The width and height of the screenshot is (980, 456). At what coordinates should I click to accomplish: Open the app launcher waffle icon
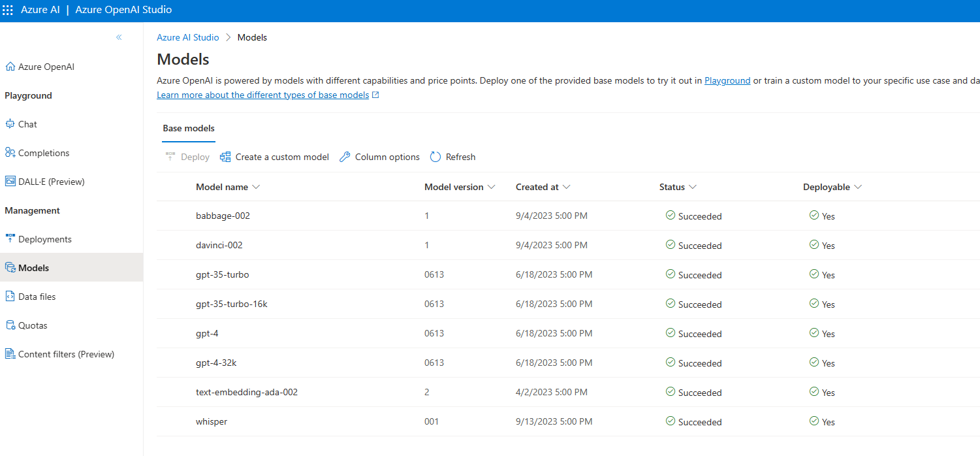(8, 10)
